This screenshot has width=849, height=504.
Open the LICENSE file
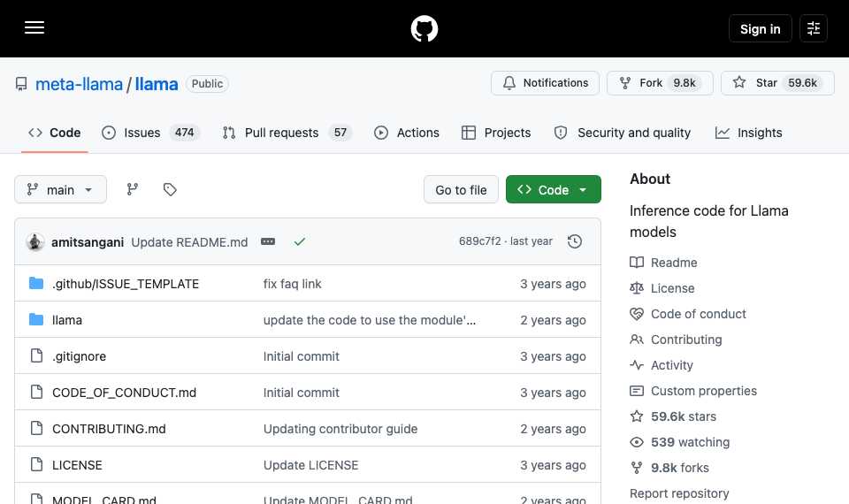[77, 465]
